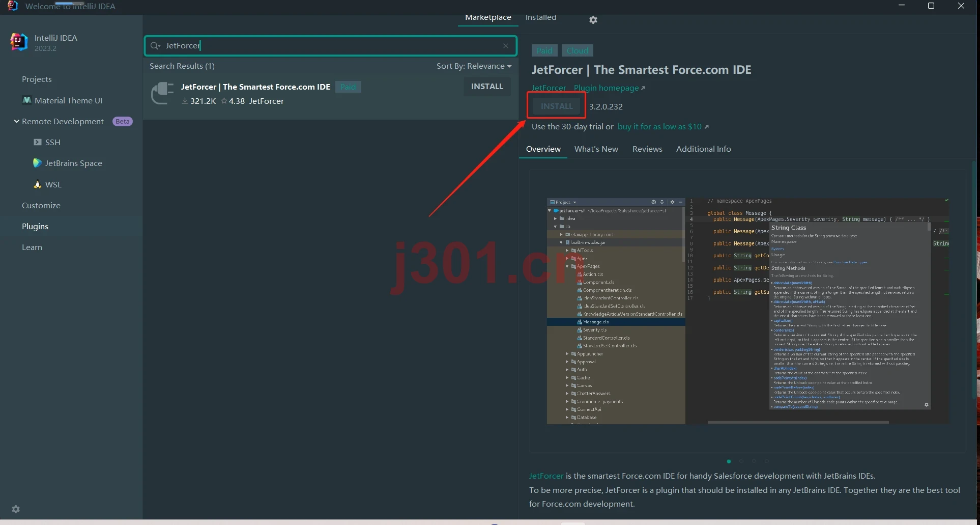Go to Projects in the sidebar
Viewport: 980px width, 525px height.
tap(37, 79)
